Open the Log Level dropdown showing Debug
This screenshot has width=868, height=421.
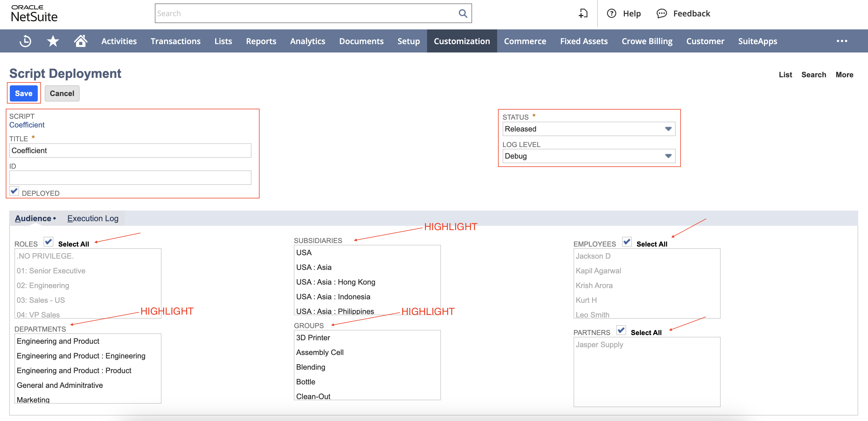[x=589, y=156]
